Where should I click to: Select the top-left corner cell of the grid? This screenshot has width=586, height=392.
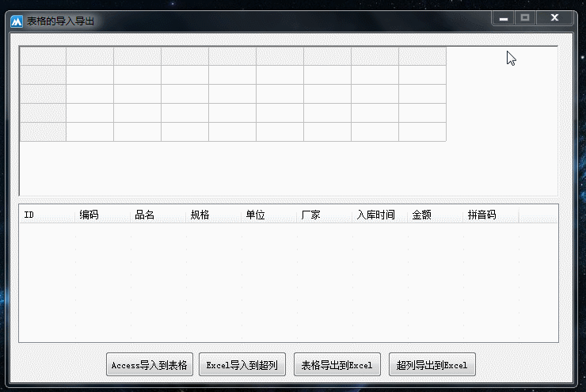(x=43, y=56)
